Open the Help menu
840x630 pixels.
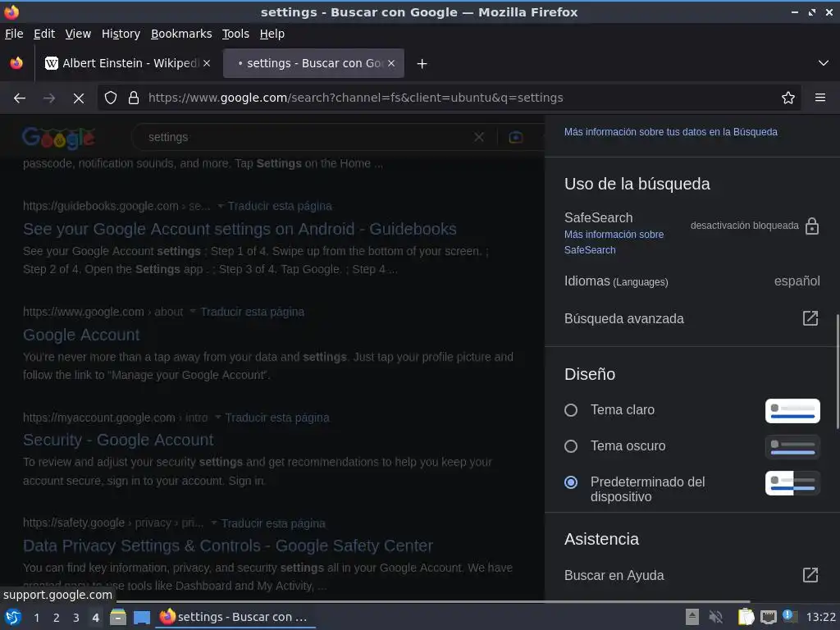pos(272,34)
